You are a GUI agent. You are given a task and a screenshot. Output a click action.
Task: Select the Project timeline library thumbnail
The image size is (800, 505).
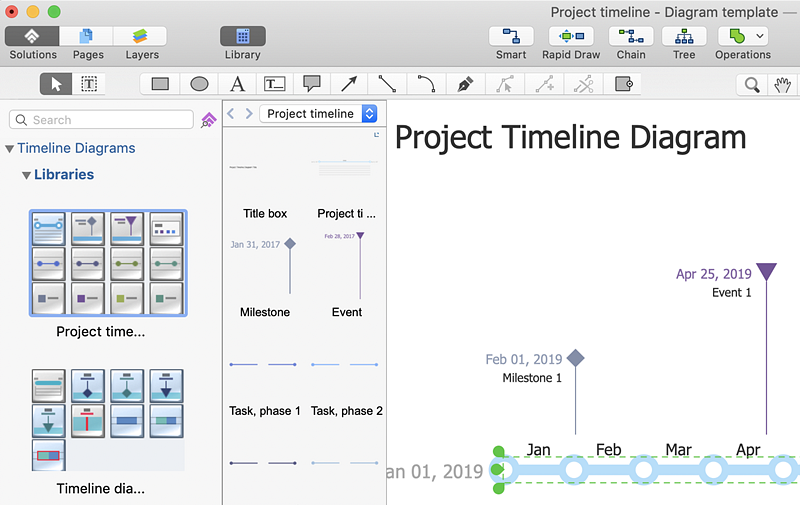108,263
